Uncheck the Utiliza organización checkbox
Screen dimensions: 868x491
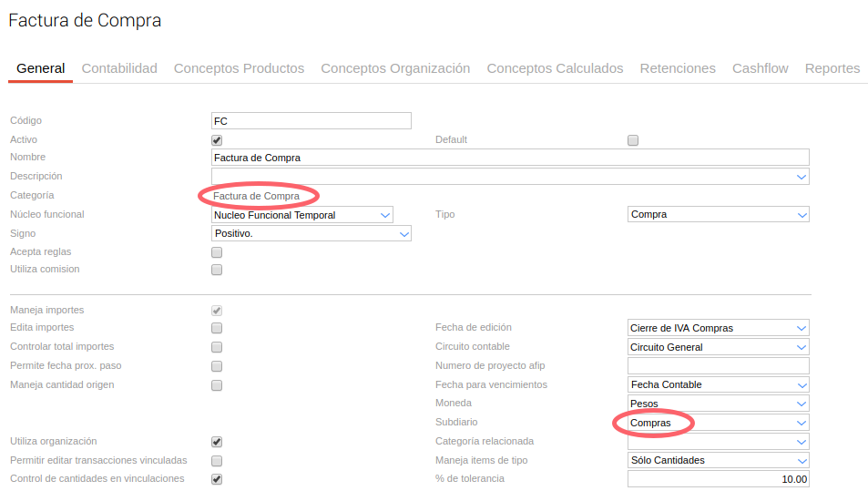tap(217, 442)
